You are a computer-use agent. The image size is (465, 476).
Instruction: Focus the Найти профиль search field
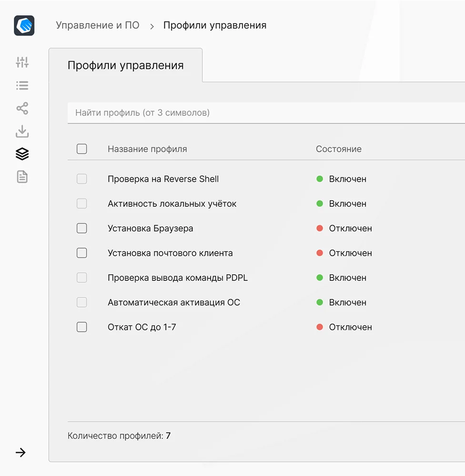(266, 113)
